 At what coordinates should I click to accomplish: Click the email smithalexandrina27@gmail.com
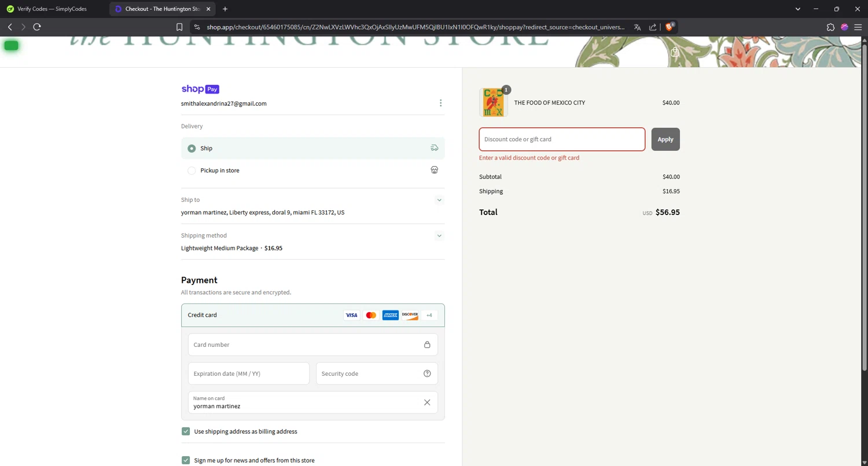tap(224, 103)
